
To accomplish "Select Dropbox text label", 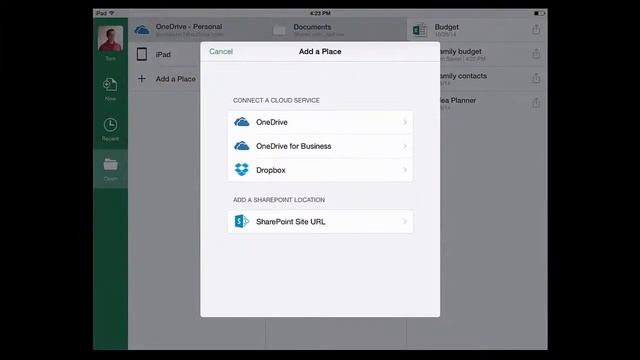I will [271, 170].
